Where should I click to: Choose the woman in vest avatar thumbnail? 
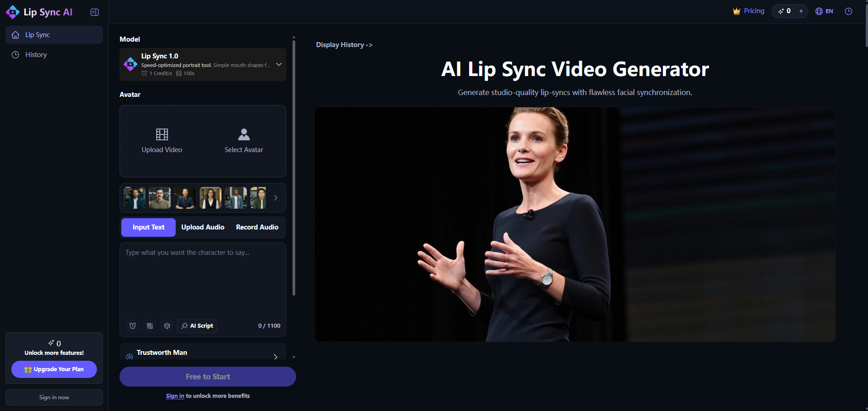pos(211,198)
